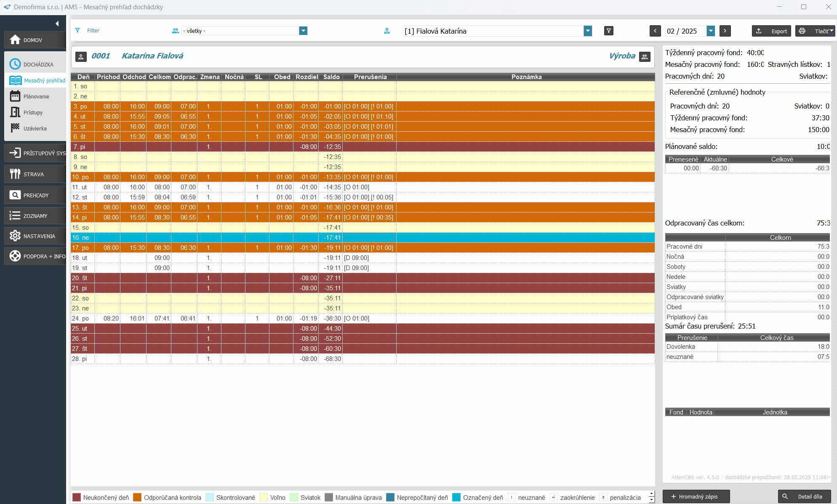
Task: Expand the employee selection dropdown
Action: [588, 31]
